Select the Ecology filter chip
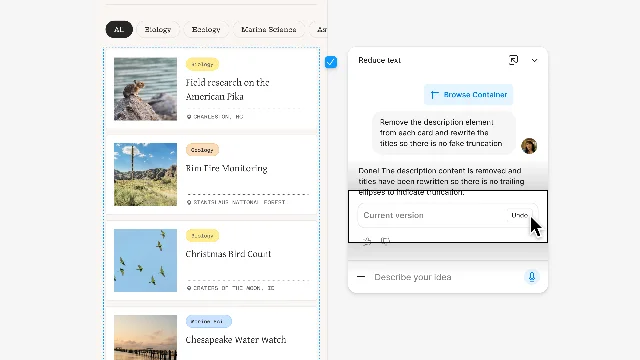 [206, 29]
